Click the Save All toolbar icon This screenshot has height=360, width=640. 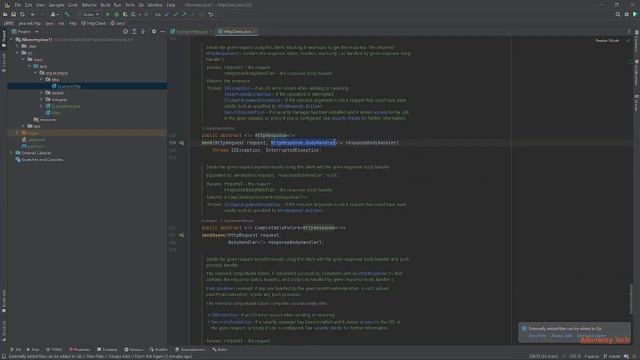coord(13,14)
